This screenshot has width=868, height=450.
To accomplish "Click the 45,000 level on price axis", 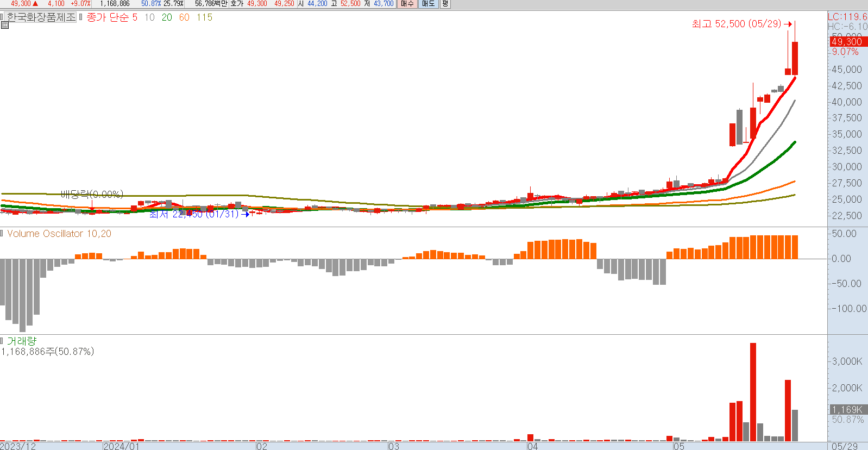I will (x=847, y=70).
